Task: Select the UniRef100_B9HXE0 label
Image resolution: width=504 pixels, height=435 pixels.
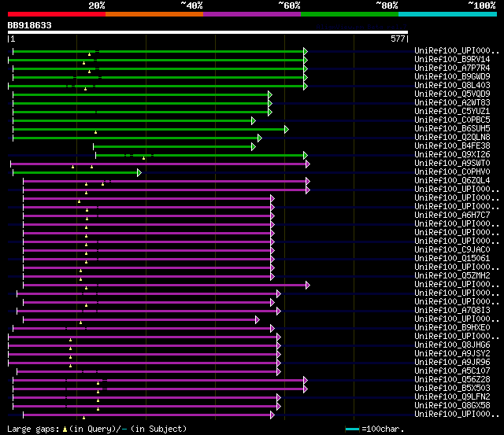Action: coord(452,327)
